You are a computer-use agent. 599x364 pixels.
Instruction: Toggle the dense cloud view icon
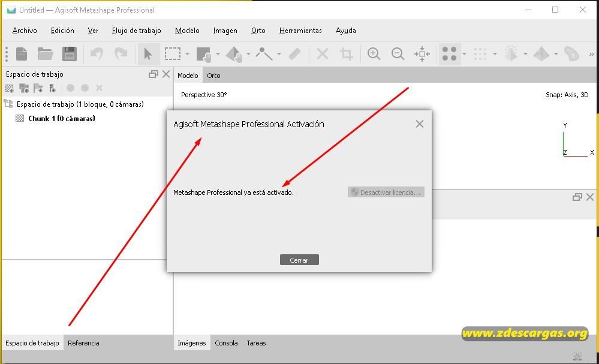coord(480,54)
